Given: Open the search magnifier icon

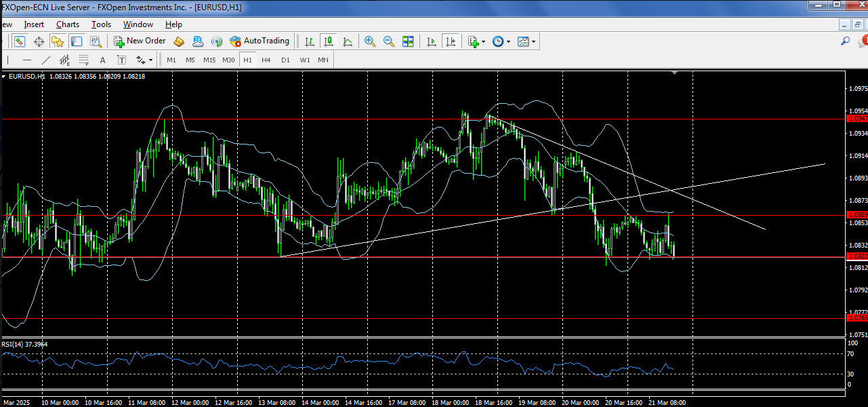Looking at the screenshot, I should pos(845,41).
